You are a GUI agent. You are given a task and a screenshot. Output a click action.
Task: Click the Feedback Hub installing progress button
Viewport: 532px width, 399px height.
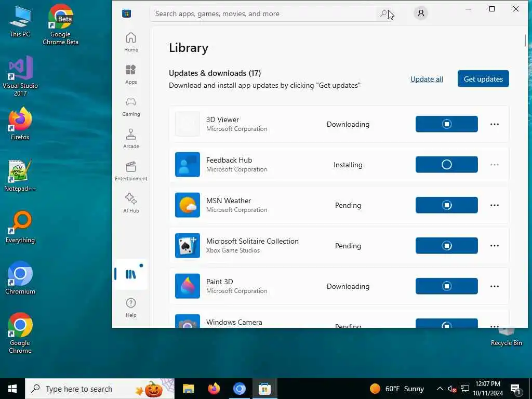(x=446, y=165)
